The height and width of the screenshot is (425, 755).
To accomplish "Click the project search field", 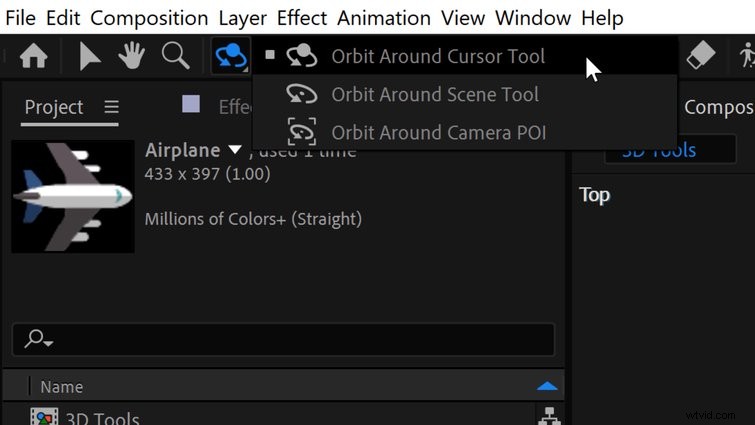I will 283,339.
